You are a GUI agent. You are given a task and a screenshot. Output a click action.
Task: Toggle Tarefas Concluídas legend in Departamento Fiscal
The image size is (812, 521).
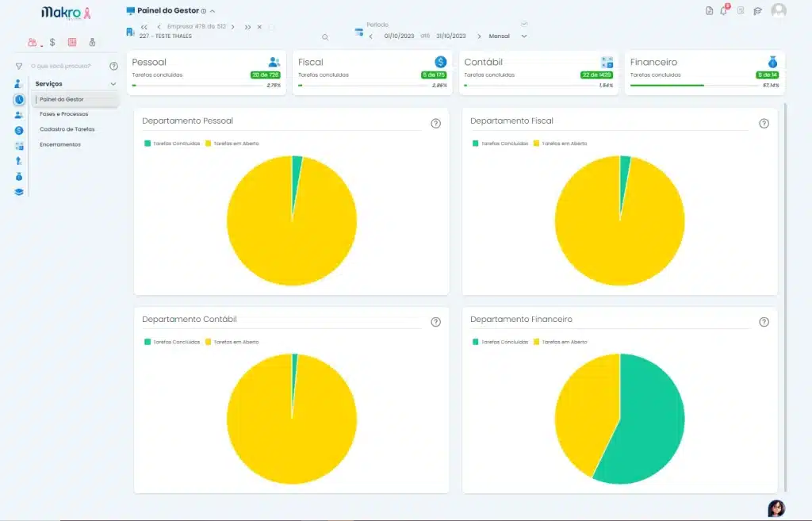coord(500,144)
